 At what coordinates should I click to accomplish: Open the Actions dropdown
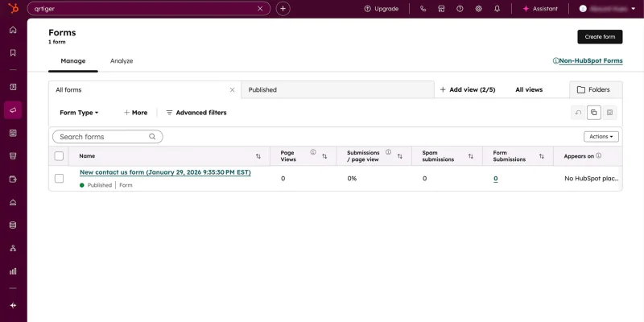point(601,137)
